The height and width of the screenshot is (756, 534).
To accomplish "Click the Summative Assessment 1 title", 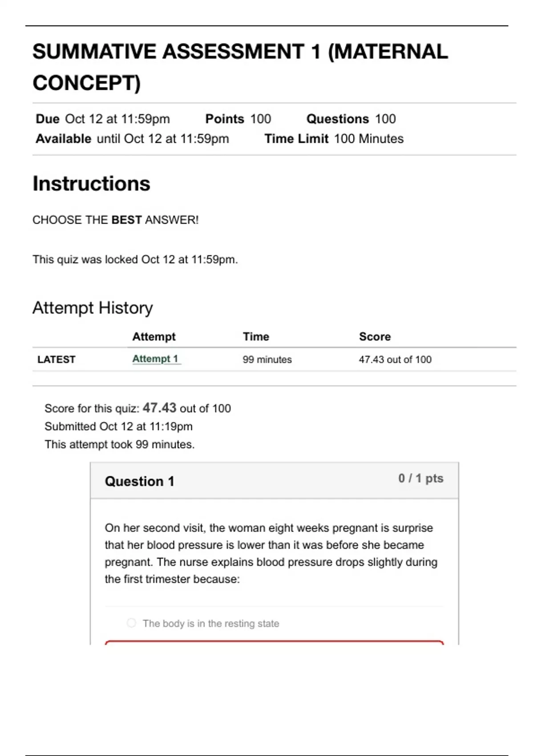I will point(240,67).
